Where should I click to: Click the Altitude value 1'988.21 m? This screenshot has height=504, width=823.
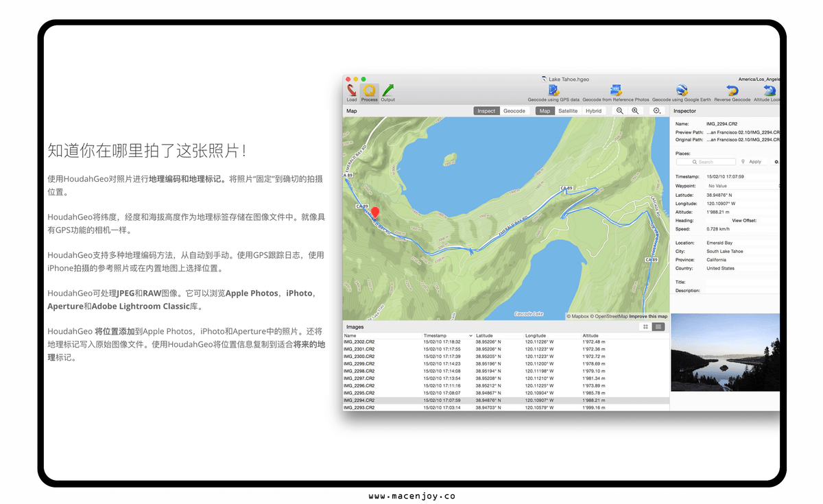[x=718, y=212]
